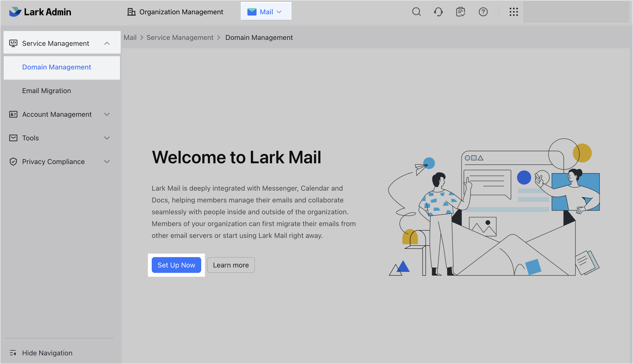Image resolution: width=633 pixels, height=364 pixels.
Task: Click the Account Management ID card icon
Action: pyautogui.click(x=13, y=114)
